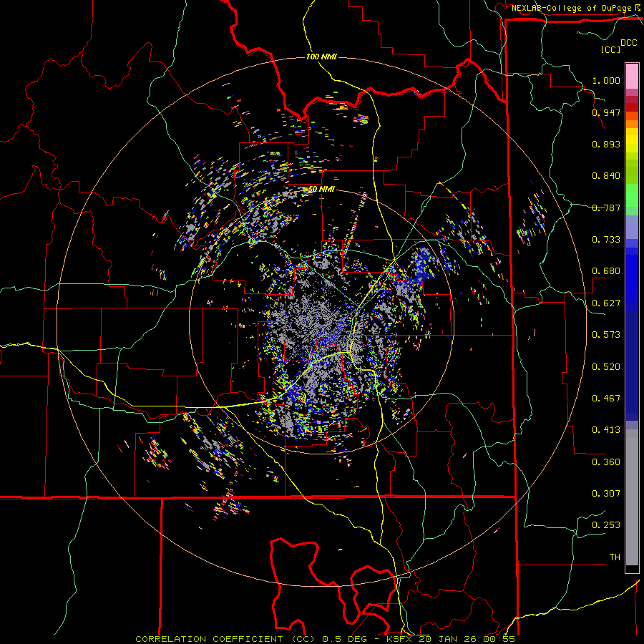Image resolution: width=644 pixels, height=644 pixels.
Task: Click the KSFX station identifier
Action: coord(400,639)
